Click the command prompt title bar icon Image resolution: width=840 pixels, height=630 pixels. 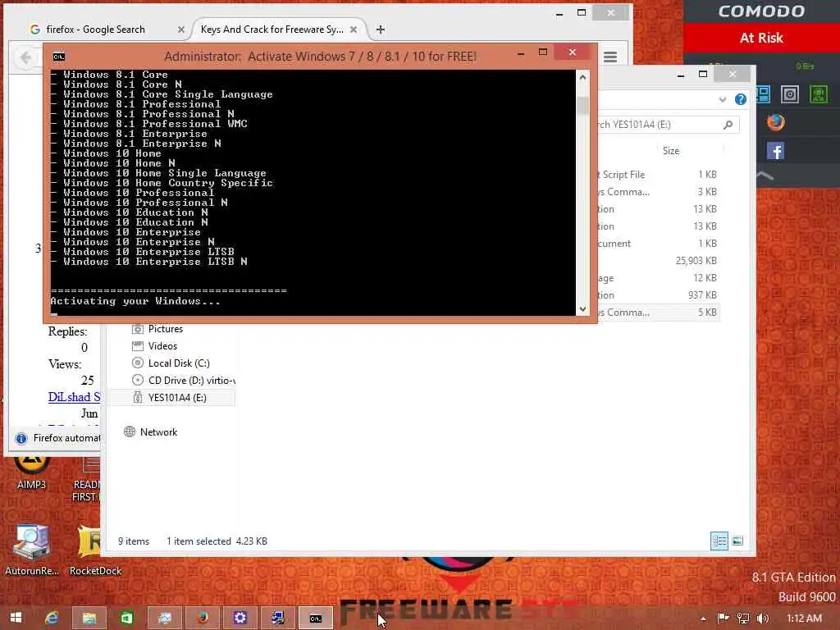click(59, 57)
